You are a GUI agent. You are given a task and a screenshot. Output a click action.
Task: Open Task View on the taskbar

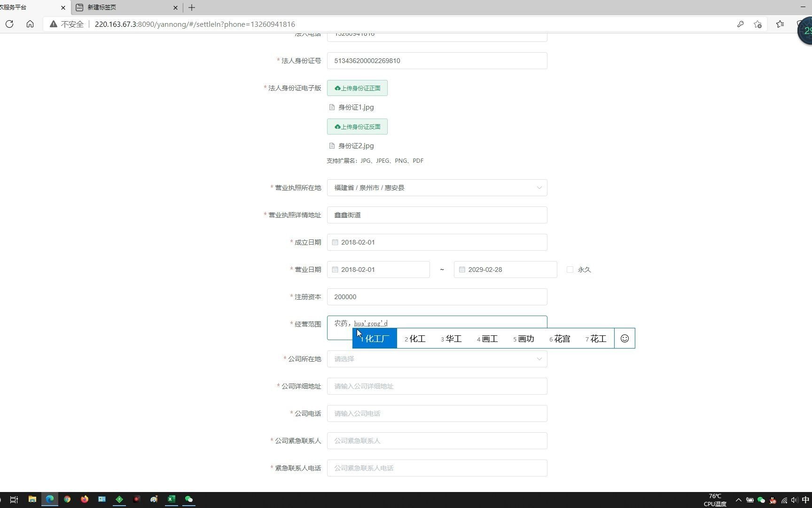click(x=14, y=499)
